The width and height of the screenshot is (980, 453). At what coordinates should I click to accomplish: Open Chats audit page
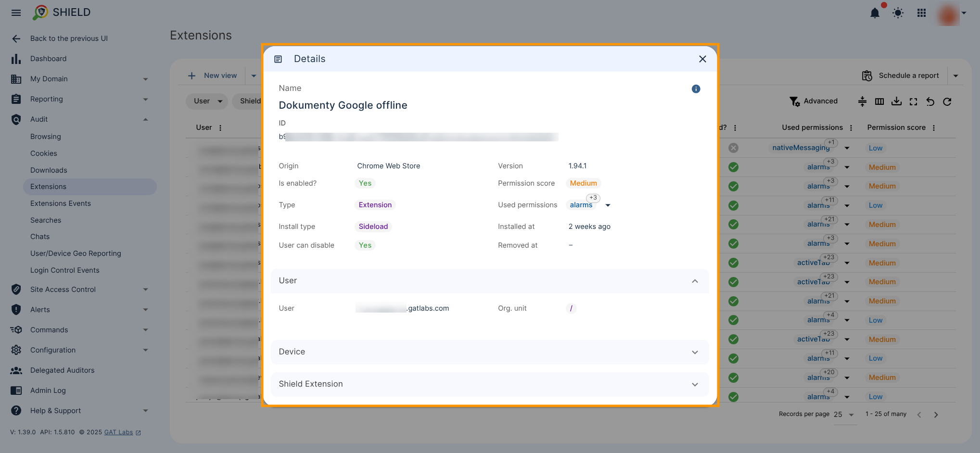(40, 237)
